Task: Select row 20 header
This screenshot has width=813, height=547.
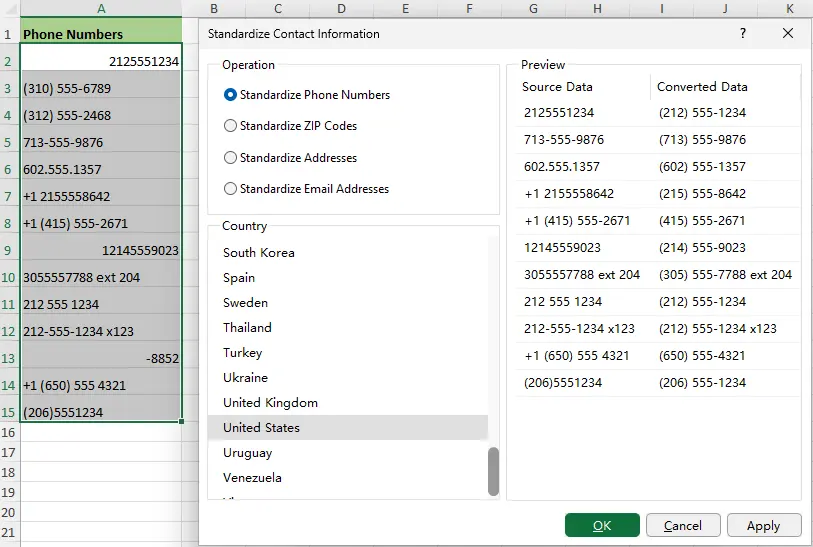Action: point(9,512)
